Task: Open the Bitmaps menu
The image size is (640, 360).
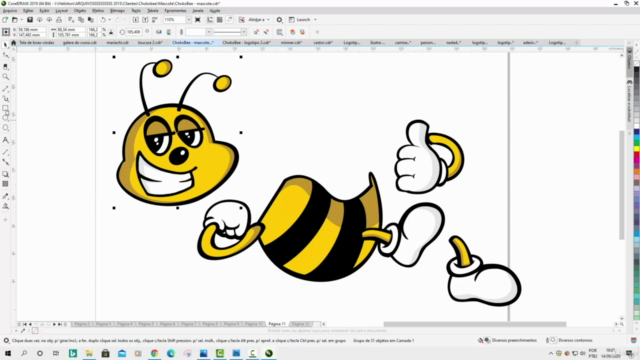Action: (118, 11)
